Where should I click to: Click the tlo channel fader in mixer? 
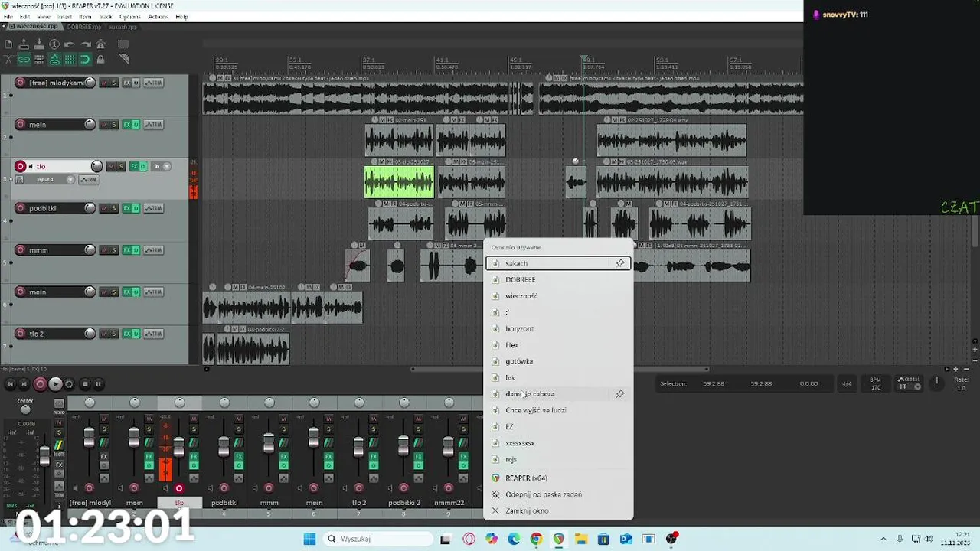coord(179,445)
